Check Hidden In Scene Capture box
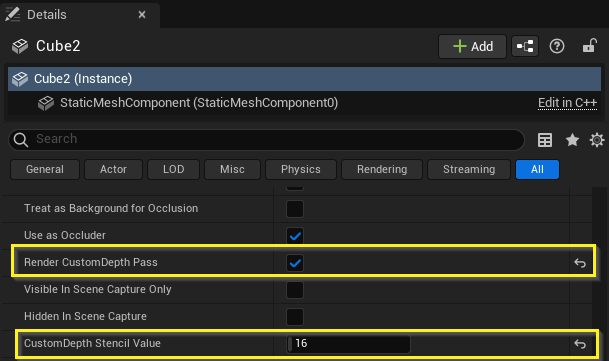The image size is (609, 361). (295, 316)
